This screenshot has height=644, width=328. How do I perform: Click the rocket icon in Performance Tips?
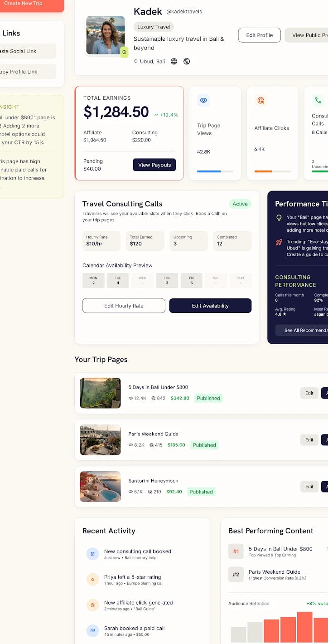pyautogui.click(x=279, y=242)
